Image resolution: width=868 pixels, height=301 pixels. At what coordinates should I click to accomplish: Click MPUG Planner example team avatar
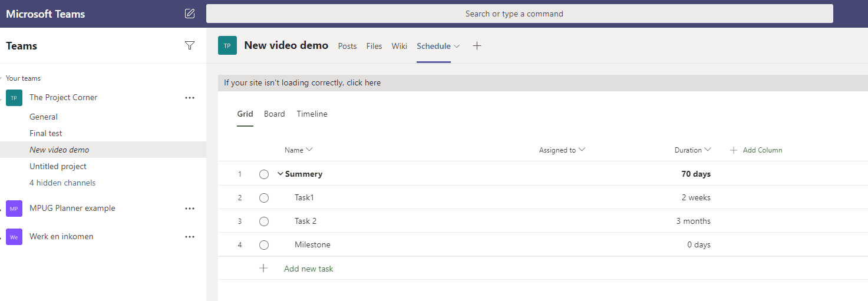coord(14,209)
